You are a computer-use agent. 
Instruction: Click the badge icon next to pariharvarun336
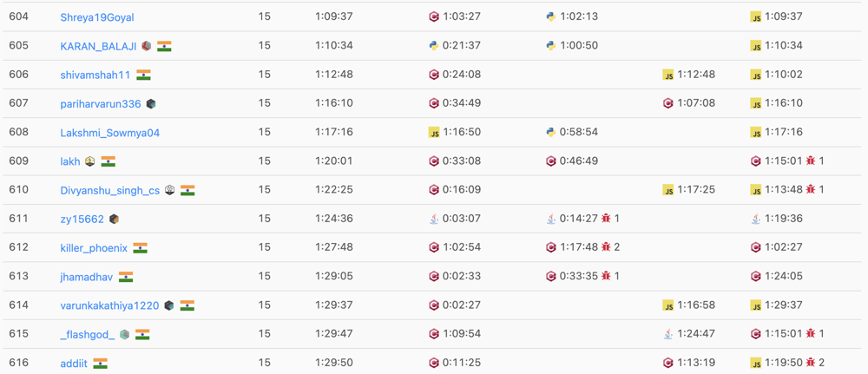click(151, 103)
